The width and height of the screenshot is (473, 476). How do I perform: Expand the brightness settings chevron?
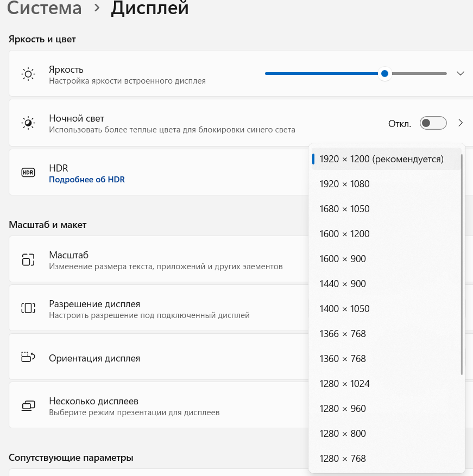tap(461, 74)
